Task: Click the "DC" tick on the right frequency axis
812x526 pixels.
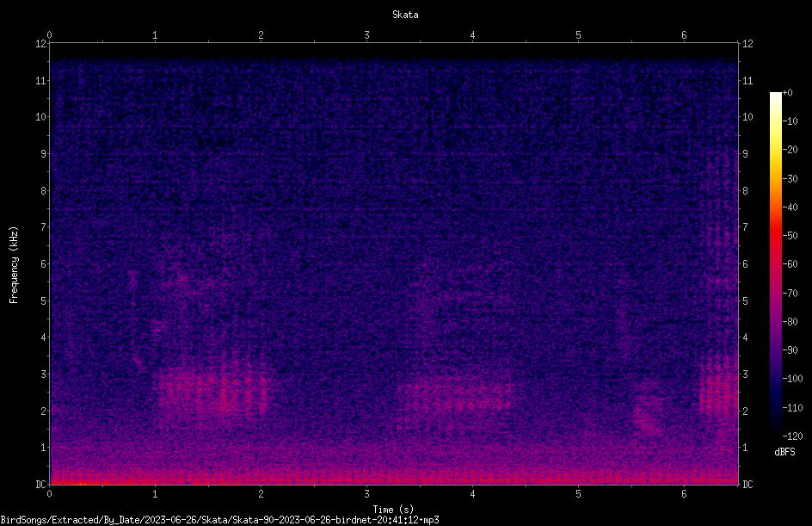Action: 747,484
